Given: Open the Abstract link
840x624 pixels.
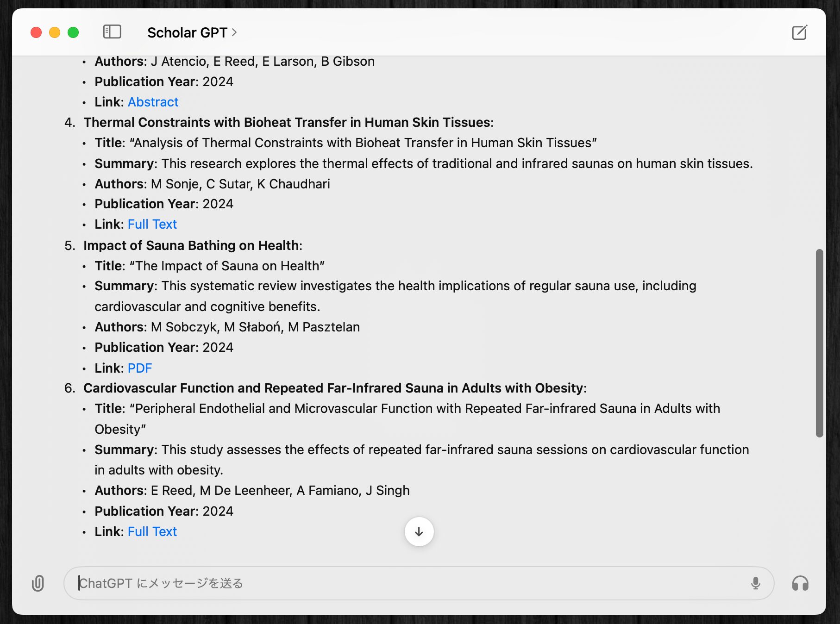Looking at the screenshot, I should pos(153,102).
